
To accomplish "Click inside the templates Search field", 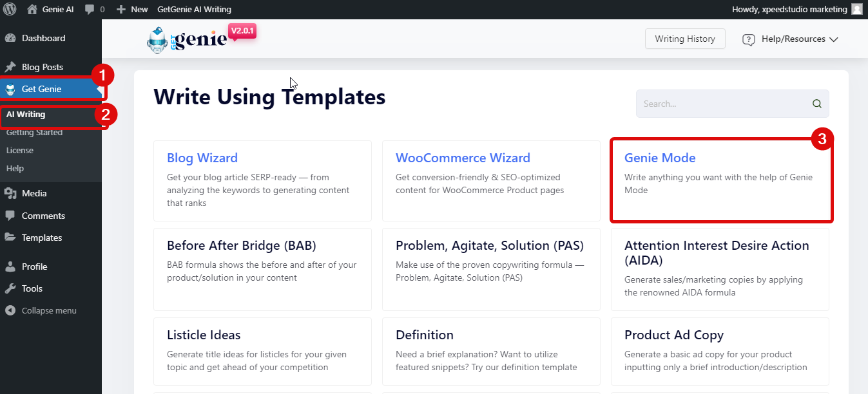I will pos(732,104).
